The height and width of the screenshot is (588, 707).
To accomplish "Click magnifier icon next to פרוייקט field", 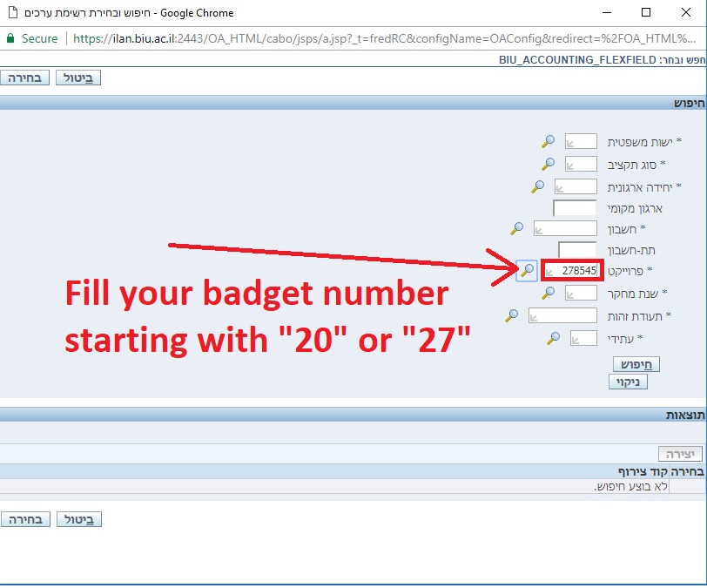I will tap(527, 271).
